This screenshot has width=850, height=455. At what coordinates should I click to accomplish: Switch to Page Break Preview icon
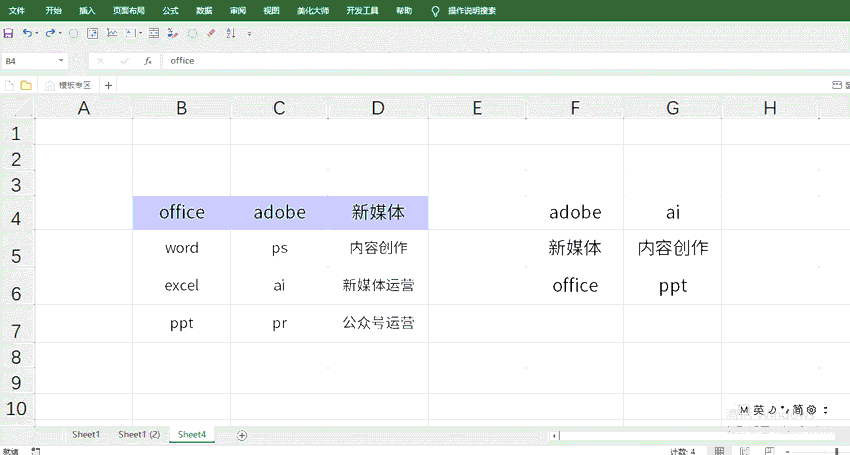(x=769, y=451)
